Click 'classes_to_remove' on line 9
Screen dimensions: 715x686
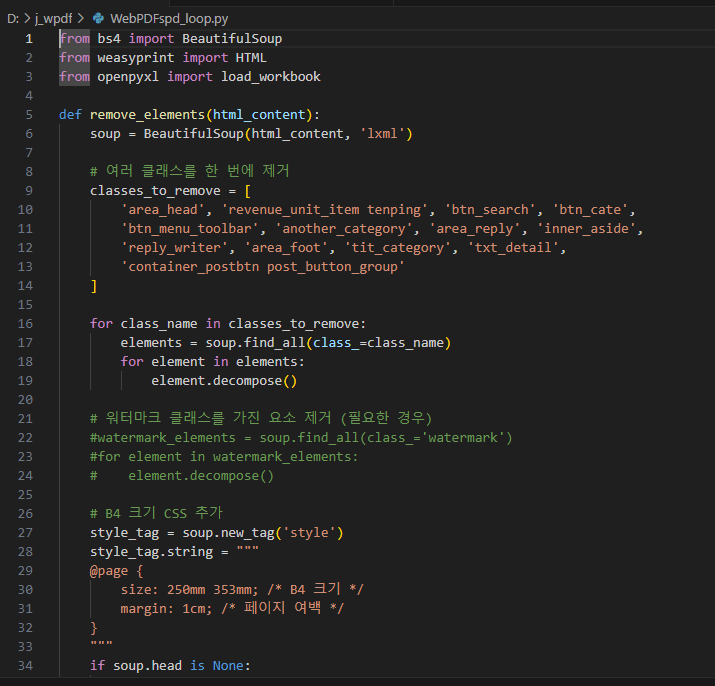click(x=155, y=191)
